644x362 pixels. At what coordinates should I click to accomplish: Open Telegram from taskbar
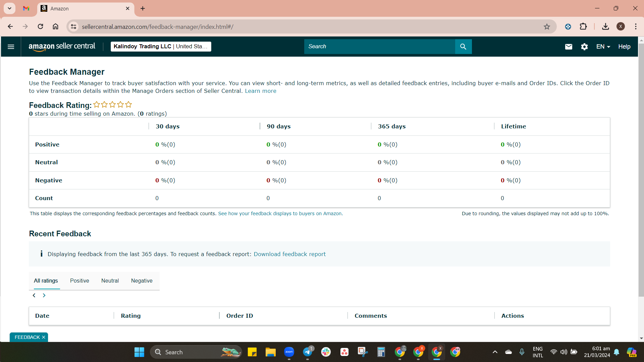click(x=308, y=352)
